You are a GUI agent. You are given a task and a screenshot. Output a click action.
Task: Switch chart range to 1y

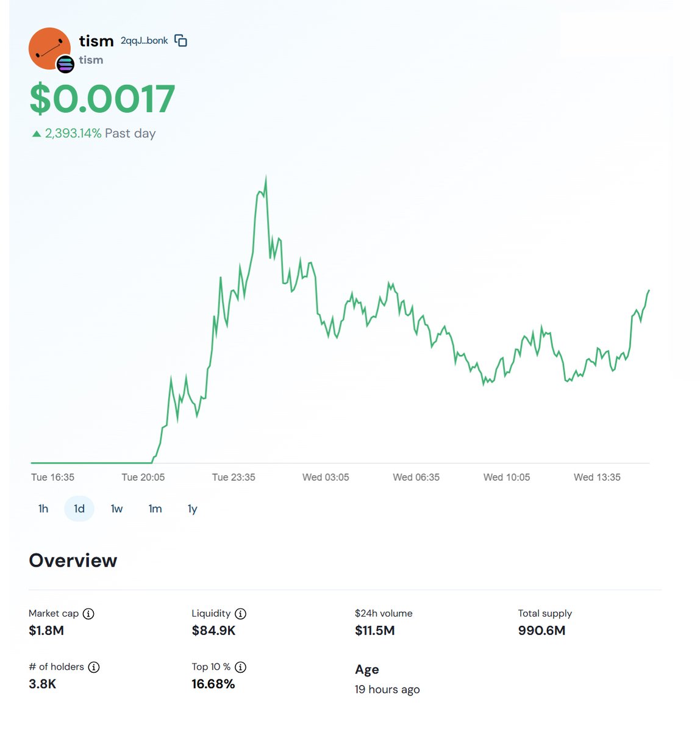pos(193,509)
